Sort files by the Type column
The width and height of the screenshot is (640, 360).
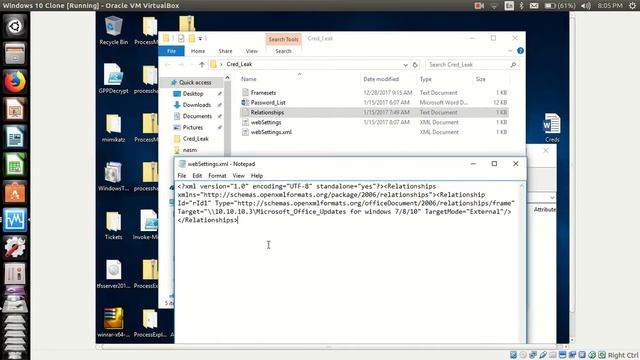pyautogui.click(x=426, y=79)
